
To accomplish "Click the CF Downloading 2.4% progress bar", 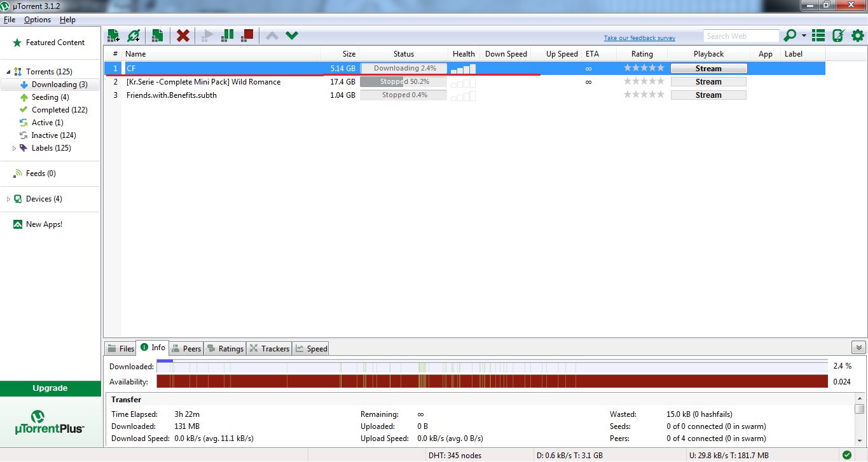I will tap(403, 69).
